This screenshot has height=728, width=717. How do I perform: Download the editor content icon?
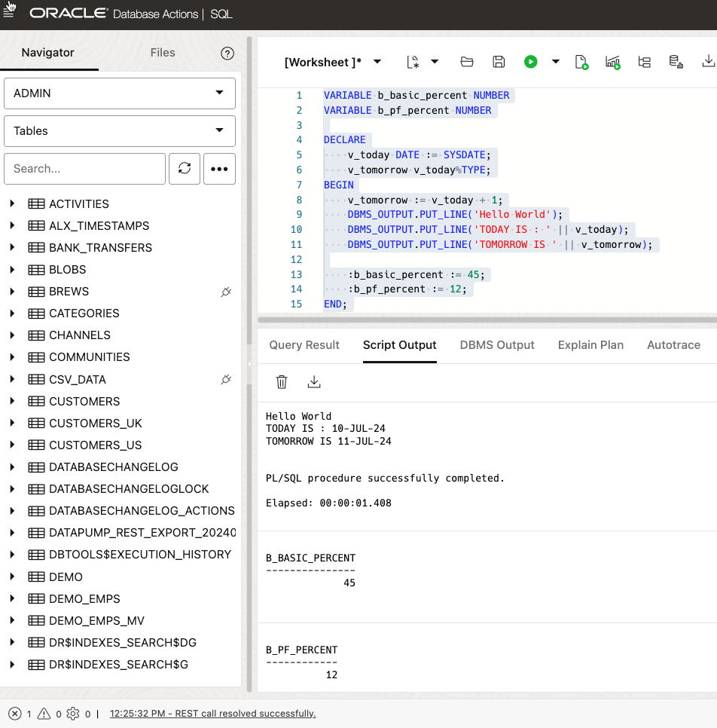[x=708, y=61]
